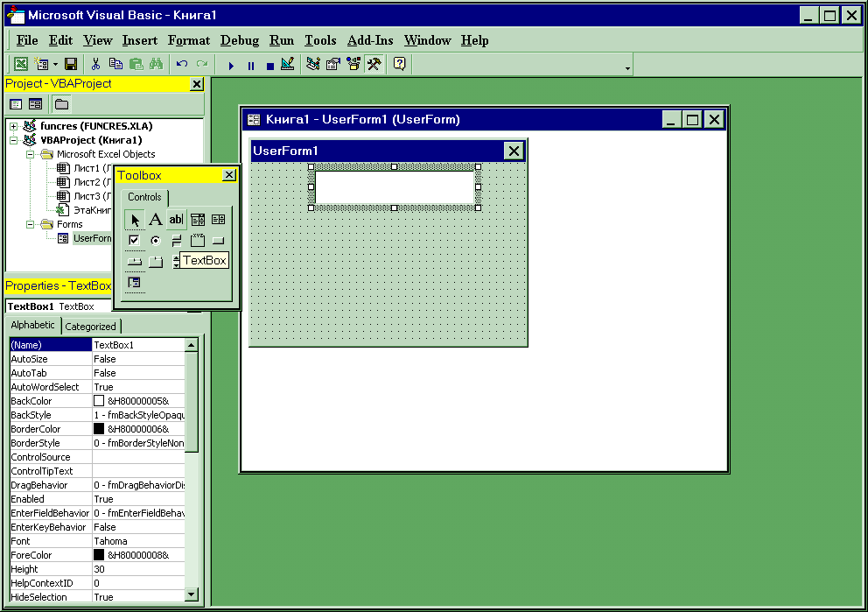This screenshot has height=612, width=868.
Task: Click the Cut scissors icon
Action: coord(95,64)
